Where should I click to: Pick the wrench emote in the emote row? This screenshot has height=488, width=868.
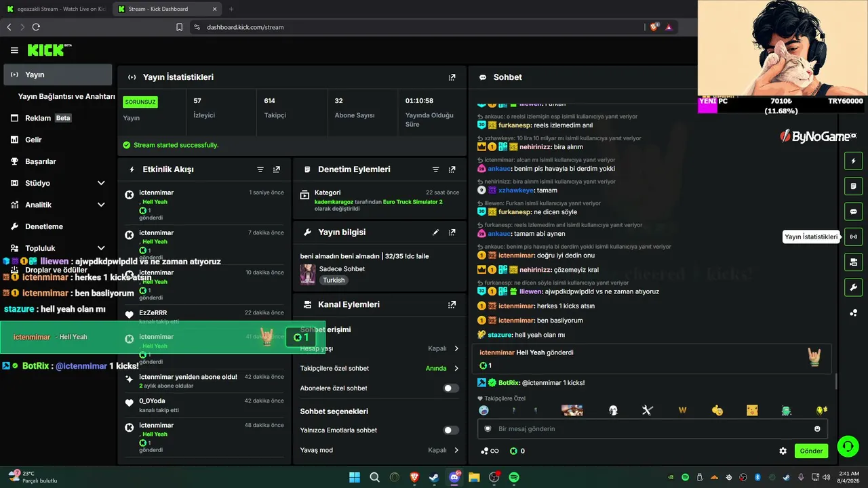pyautogui.click(x=647, y=410)
